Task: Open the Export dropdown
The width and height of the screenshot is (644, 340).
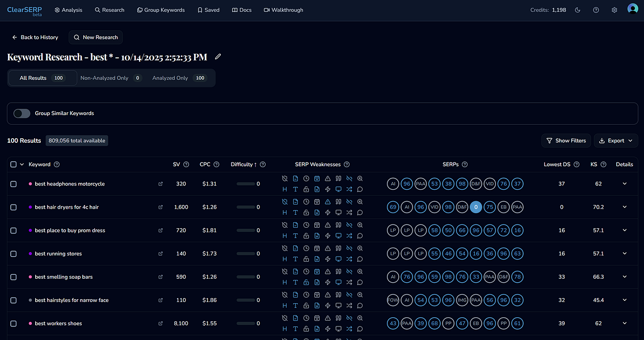Action: 616,141
